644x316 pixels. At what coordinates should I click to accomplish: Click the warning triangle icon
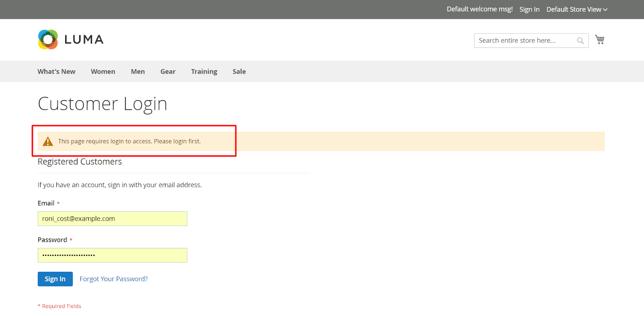pos(48,141)
